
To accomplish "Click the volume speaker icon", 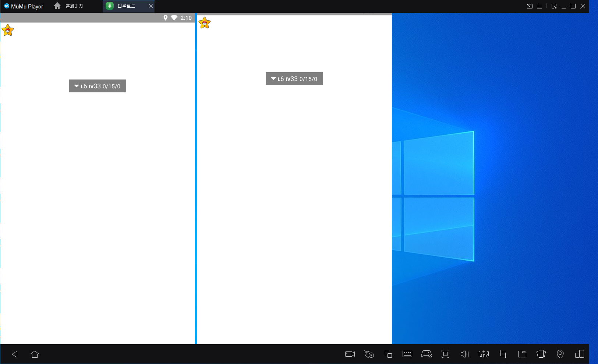I will 464,354.
